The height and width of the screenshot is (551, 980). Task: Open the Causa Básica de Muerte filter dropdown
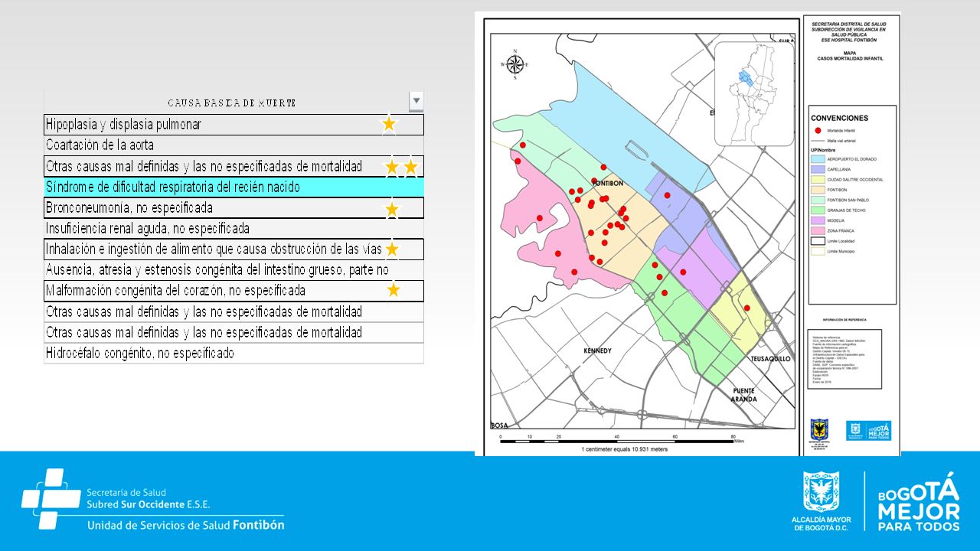416,100
